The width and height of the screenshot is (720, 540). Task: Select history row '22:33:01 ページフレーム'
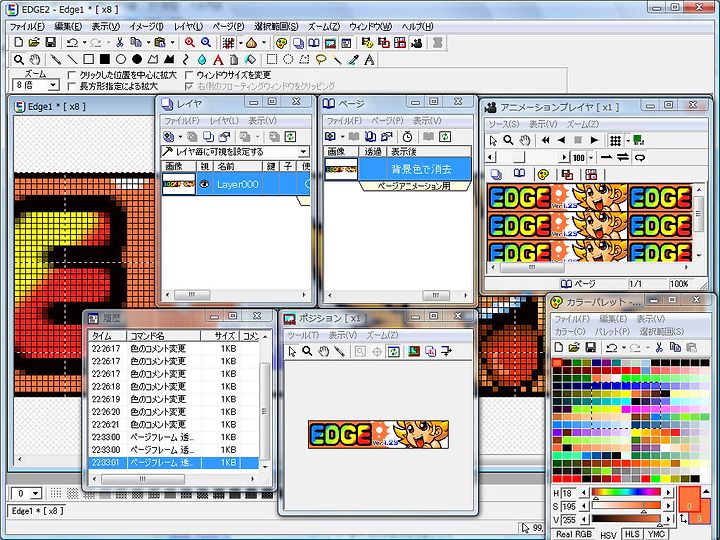173,462
